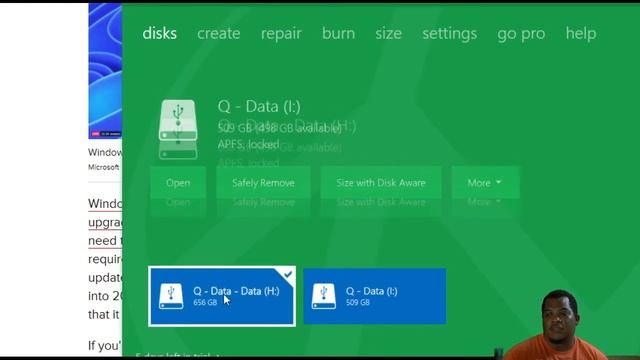Click Safely Remove button
640x360 pixels.
263,182
